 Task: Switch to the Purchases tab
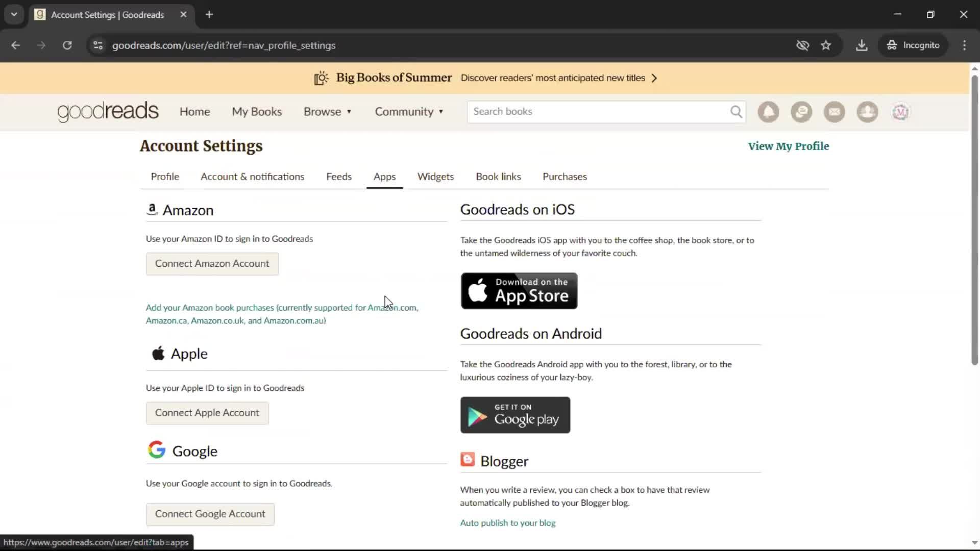pos(565,177)
